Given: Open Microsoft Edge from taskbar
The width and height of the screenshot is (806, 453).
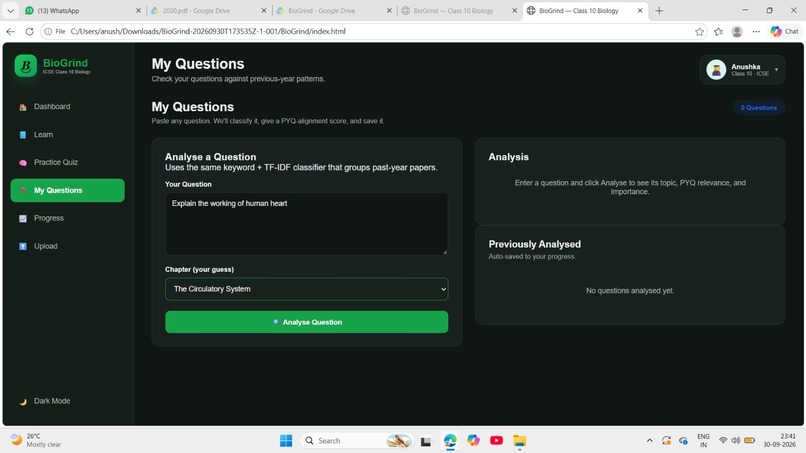Looking at the screenshot, I should (450, 441).
